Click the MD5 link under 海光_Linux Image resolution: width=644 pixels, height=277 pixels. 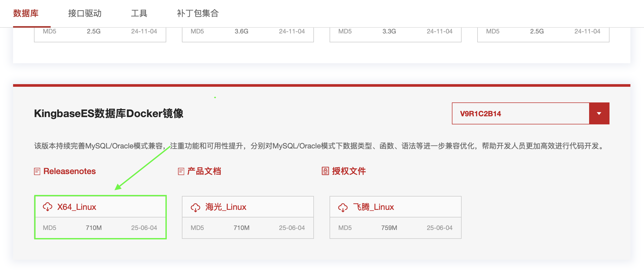198,228
